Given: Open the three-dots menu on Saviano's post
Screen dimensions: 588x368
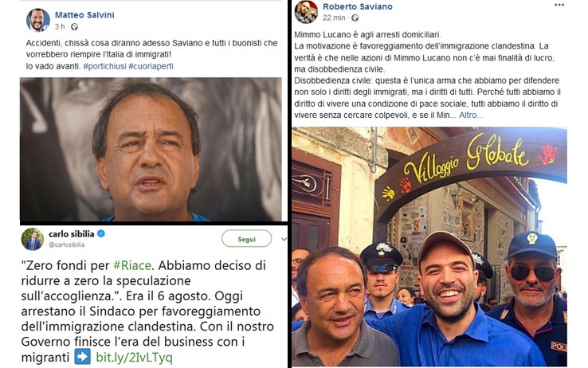Looking at the screenshot, I should [559, 5].
